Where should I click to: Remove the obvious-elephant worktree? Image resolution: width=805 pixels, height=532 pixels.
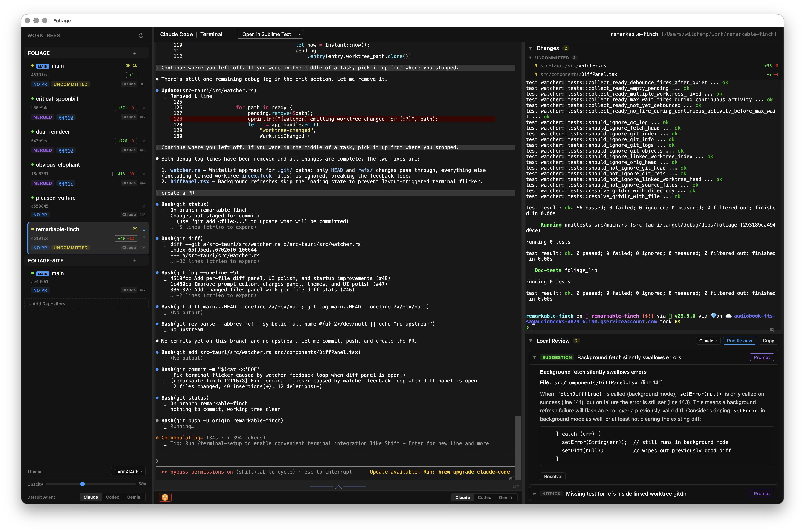pyautogui.click(x=144, y=174)
